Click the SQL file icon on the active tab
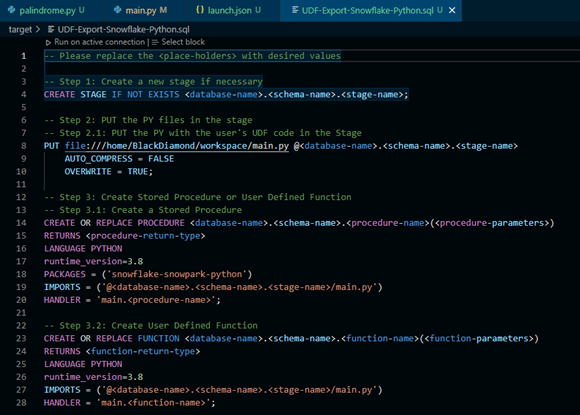 295,10
